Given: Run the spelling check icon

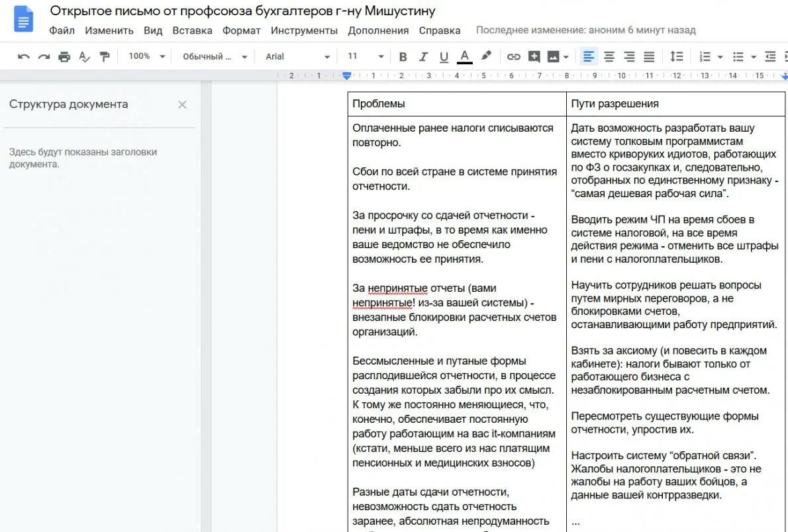Looking at the screenshot, I should click(x=84, y=56).
